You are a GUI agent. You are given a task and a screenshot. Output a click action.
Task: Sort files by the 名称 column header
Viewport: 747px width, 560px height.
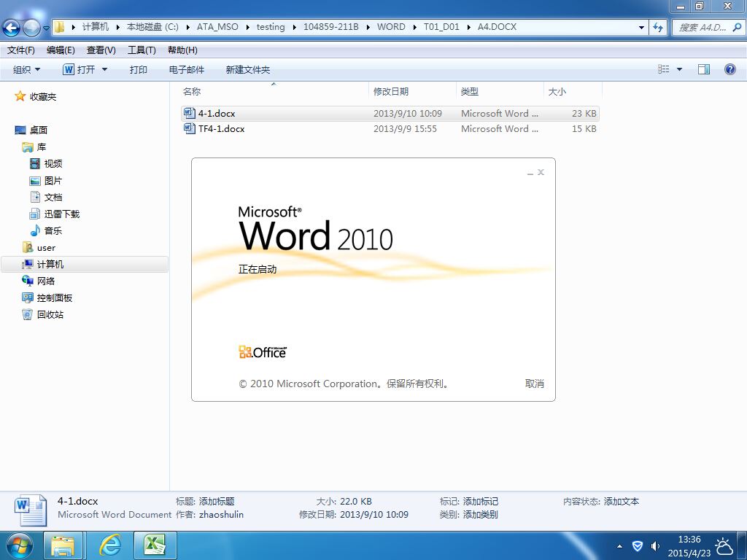point(274,91)
